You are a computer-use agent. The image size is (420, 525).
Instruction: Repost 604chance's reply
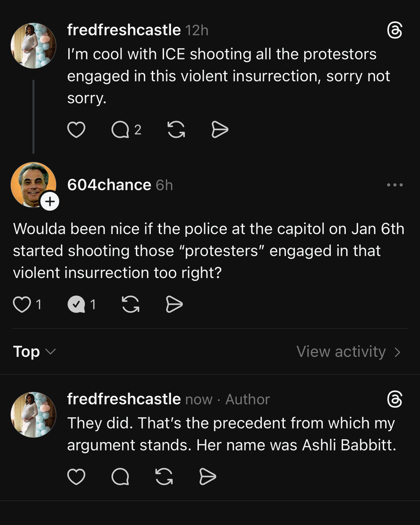tap(131, 305)
